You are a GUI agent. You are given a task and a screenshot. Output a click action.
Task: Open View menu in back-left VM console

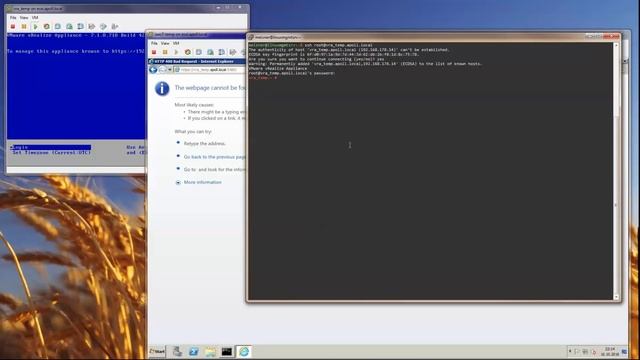pos(24,18)
